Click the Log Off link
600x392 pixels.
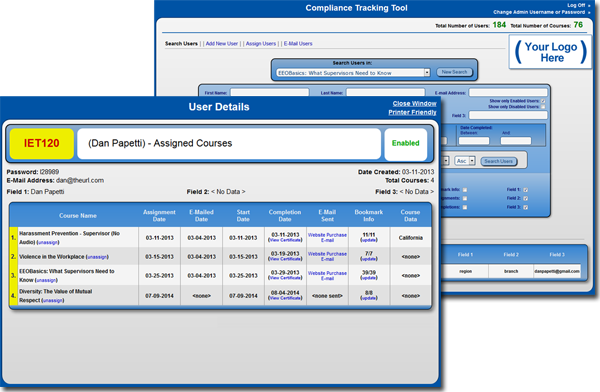(x=576, y=5)
